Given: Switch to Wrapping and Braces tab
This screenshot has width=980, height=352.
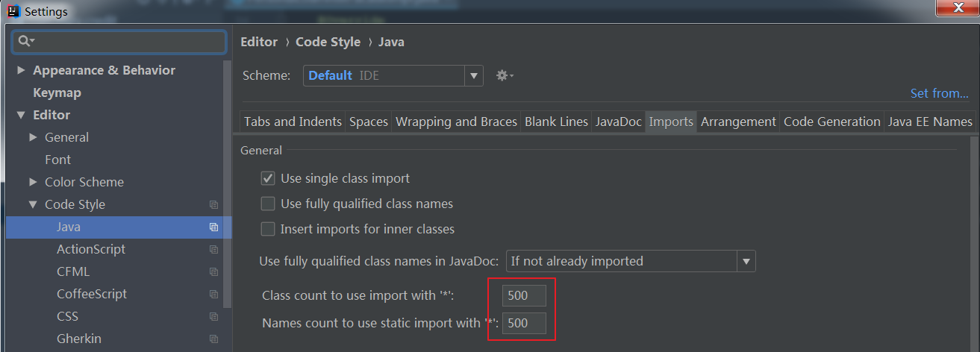Looking at the screenshot, I should coord(456,122).
